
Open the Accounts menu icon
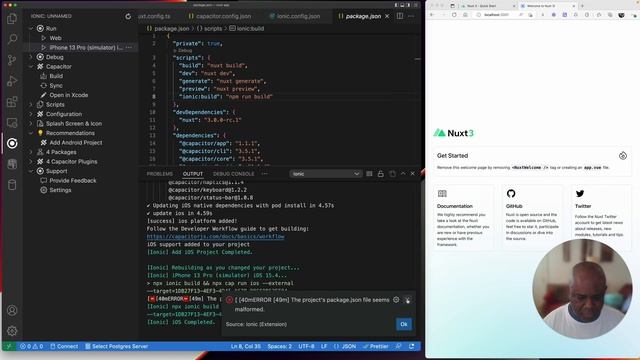pyautogui.click(x=12, y=310)
